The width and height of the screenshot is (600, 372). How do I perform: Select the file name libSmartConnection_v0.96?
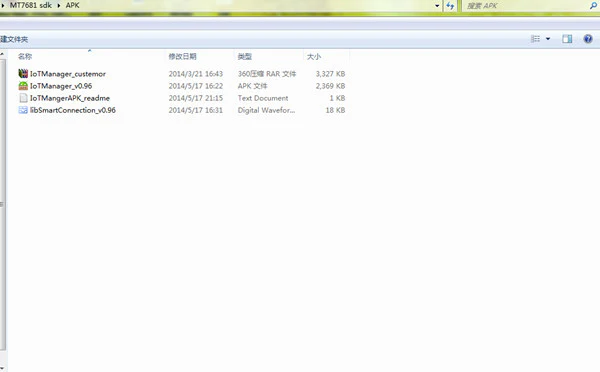click(73, 110)
